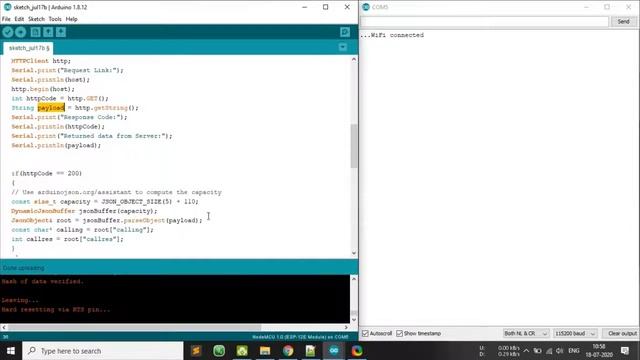Open the colorful circular taskbar app icon
The image size is (640, 360).
[357, 351]
